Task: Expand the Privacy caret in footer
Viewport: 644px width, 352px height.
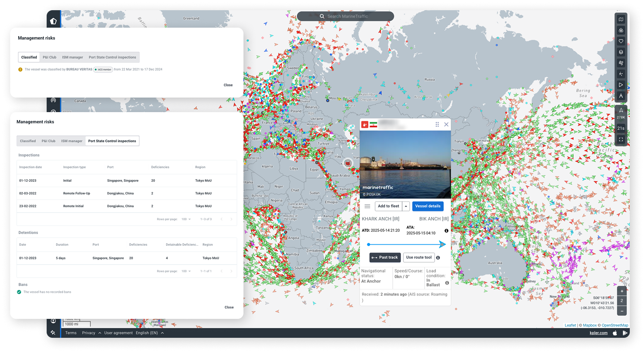Action: (x=99, y=333)
